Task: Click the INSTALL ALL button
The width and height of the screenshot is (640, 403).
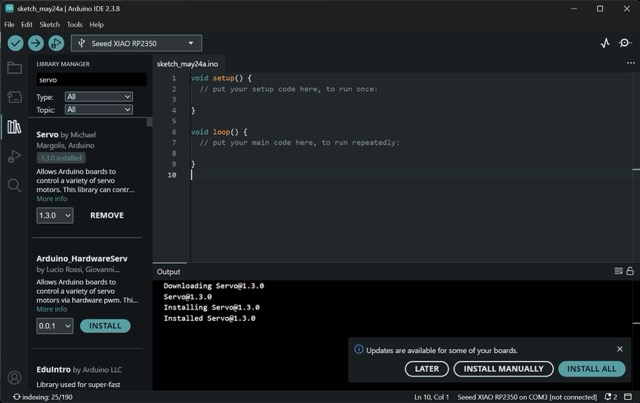Action: [x=591, y=369]
